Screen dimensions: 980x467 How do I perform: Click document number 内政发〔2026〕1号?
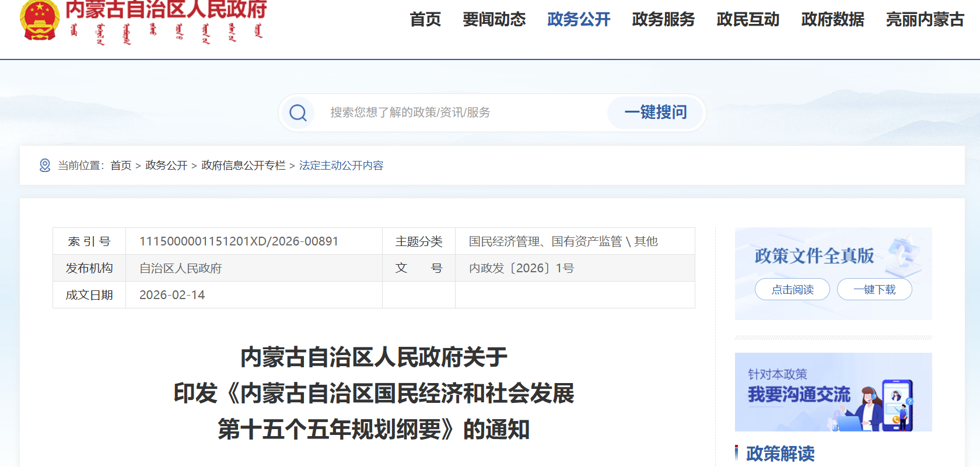coord(521,268)
